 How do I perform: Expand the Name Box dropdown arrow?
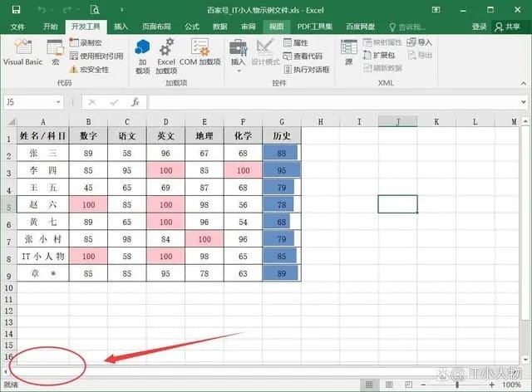click(58, 102)
